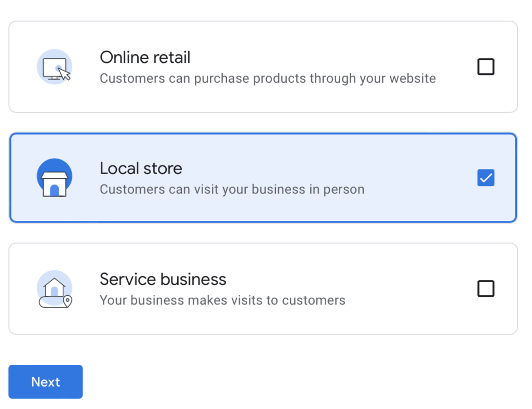Image resolution: width=532 pixels, height=409 pixels.
Task: Click the Online retail monitor icon
Action: pos(54,67)
